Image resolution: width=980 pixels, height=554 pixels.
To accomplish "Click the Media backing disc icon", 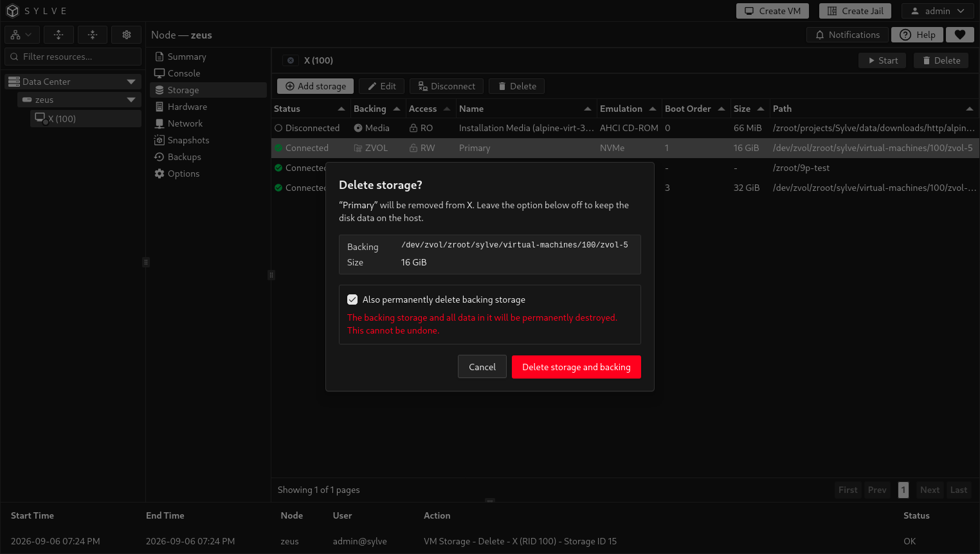I will click(358, 128).
